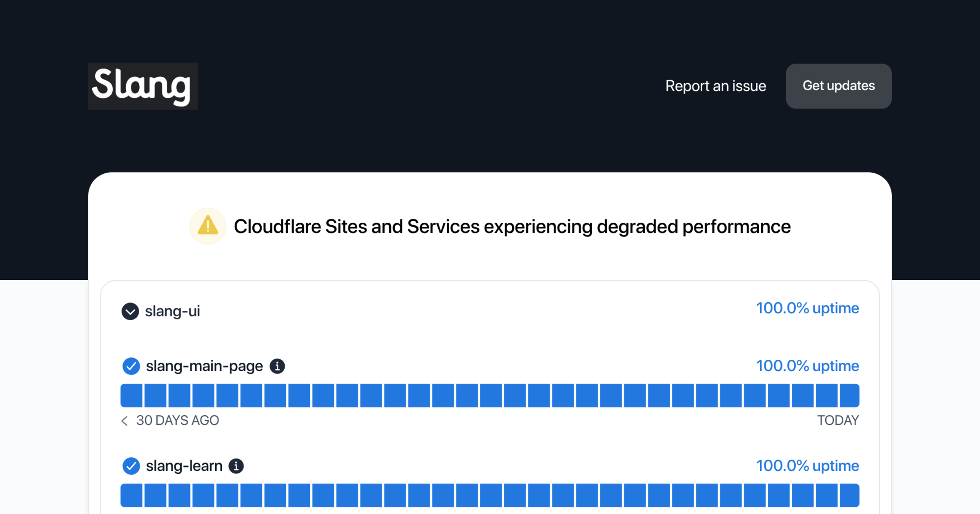The image size is (980, 514).
Task: Click the yellow warning triangle icon
Action: [x=208, y=226]
